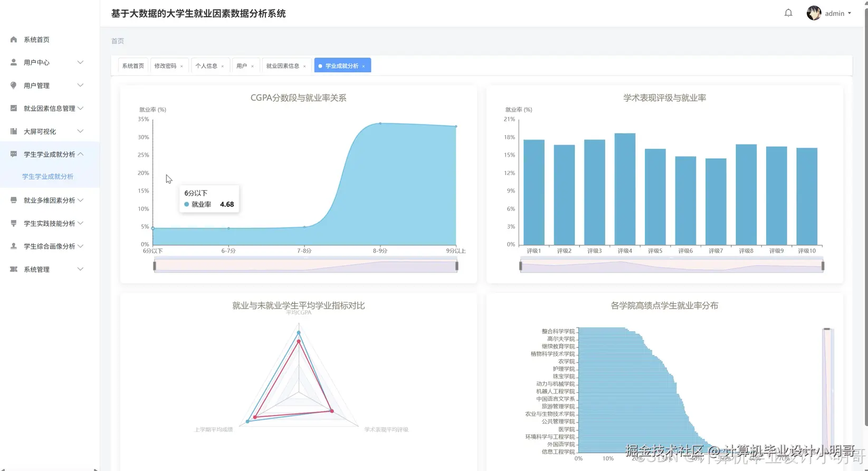Click the icon beside 大屏可视化
868x471 pixels.
14,131
